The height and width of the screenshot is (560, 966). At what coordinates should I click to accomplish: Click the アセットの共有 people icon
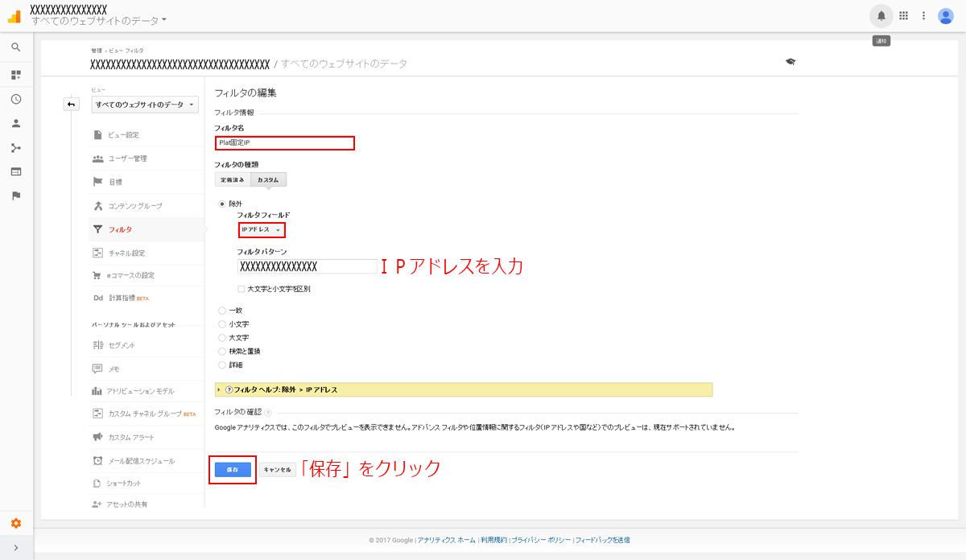(97, 504)
